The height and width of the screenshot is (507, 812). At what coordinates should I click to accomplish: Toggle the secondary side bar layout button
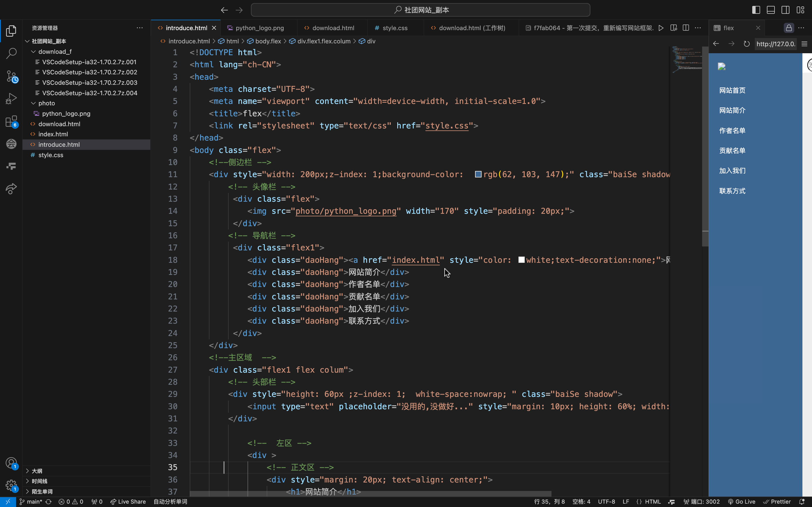pos(785,10)
